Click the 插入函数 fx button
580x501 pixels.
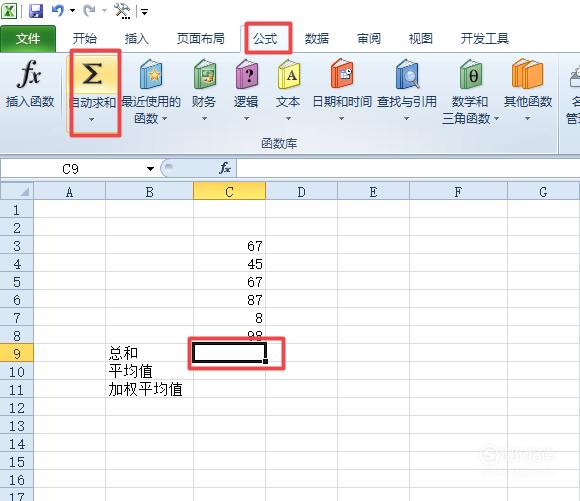tap(30, 84)
